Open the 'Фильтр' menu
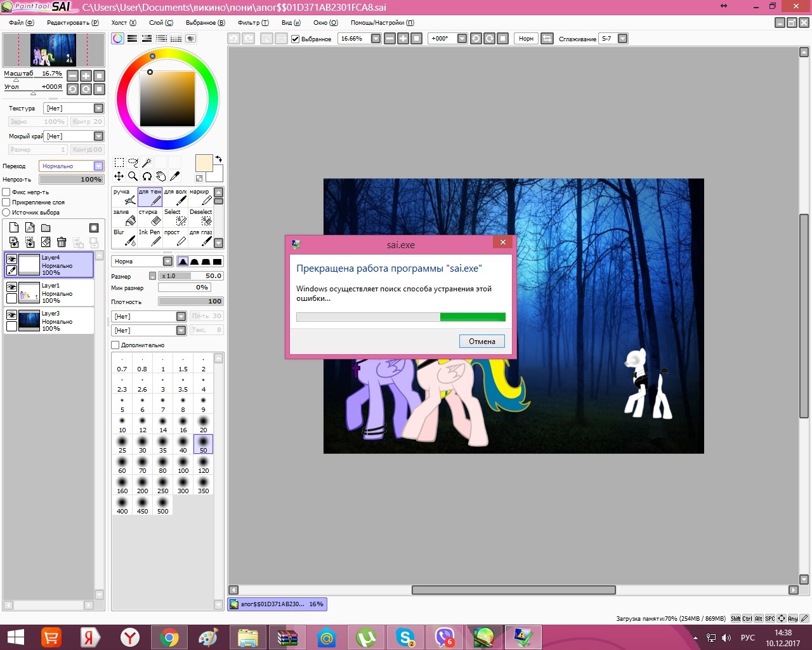The image size is (812, 650). [x=252, y=23]
